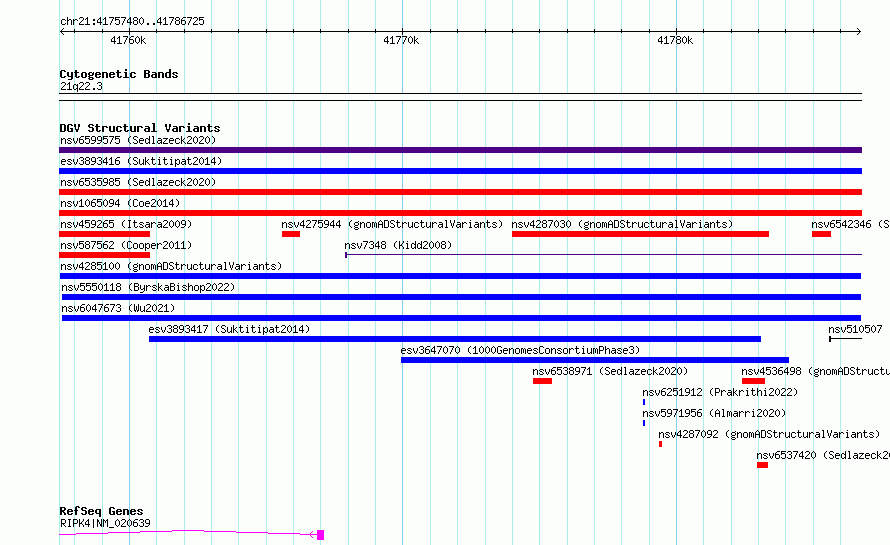890x545 pixels.
Task: Click the thin purple nsv7348 line
Action: pos(603,254)
